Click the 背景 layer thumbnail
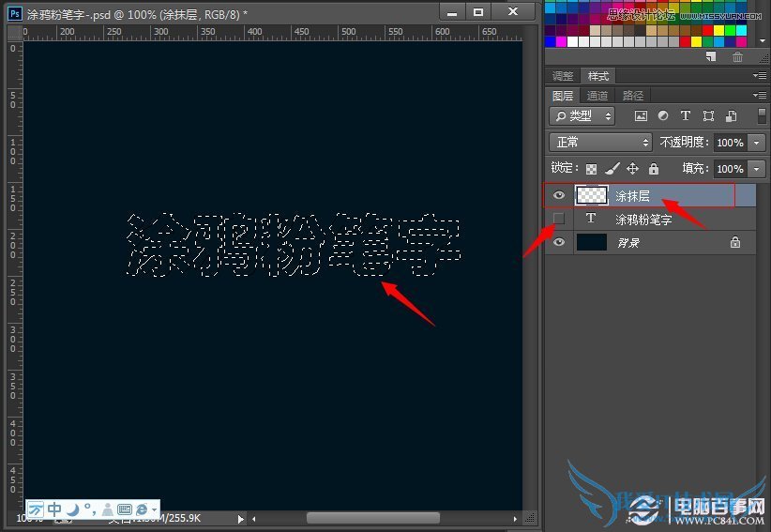This screenshot has height=532, width=771. point(592,242)
